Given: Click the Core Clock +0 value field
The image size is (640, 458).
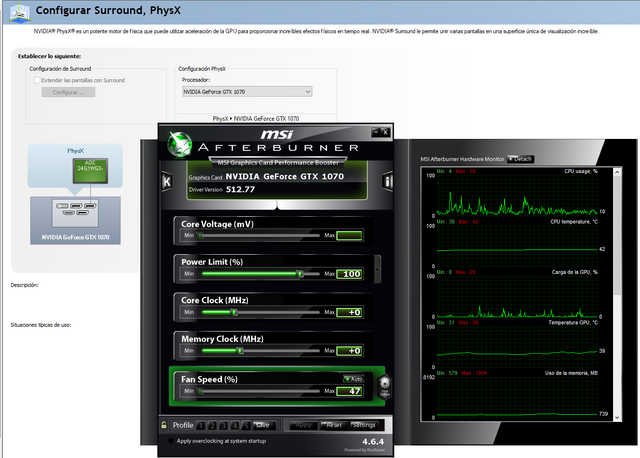Looking at the screenshot, I should (x=349, y=312).
